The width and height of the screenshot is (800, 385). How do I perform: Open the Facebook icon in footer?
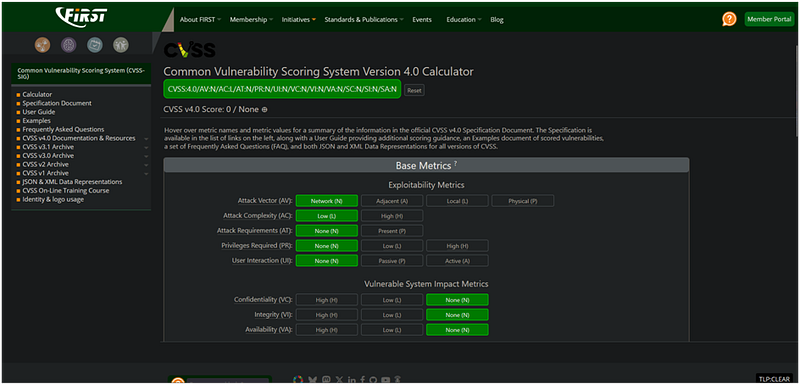[363, 380]
